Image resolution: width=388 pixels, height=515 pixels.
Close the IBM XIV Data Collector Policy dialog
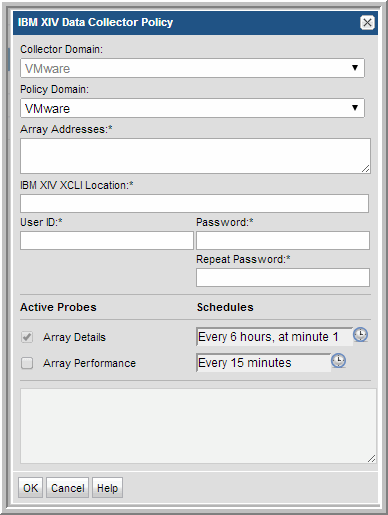coord(367,23)
